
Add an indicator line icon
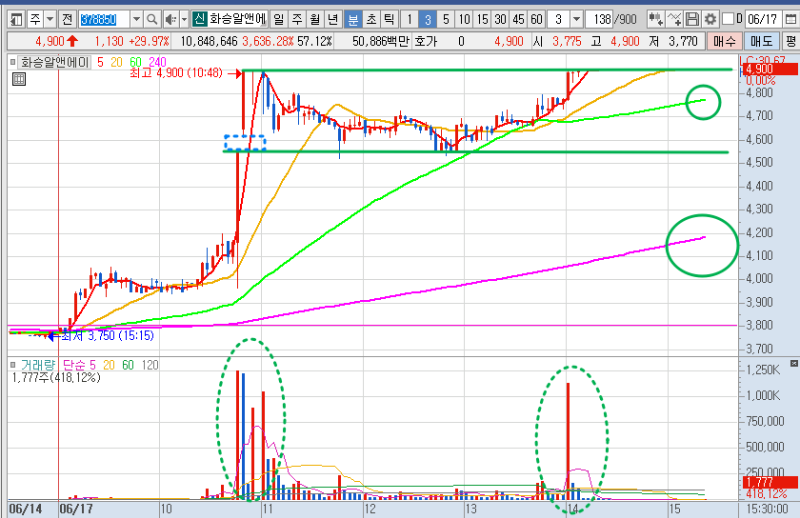click(674, 19)
